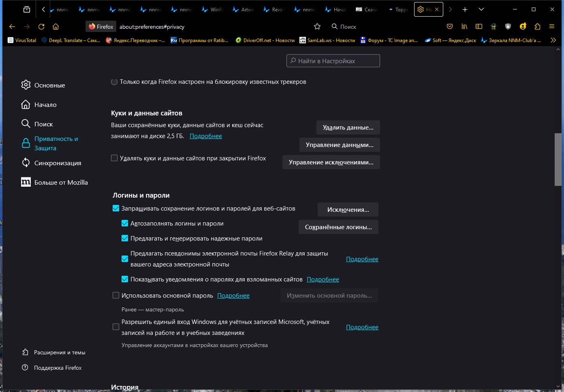564x392 pixels.
Task: Open the DriverOff.net bookmark
Action: pos(265,40)
